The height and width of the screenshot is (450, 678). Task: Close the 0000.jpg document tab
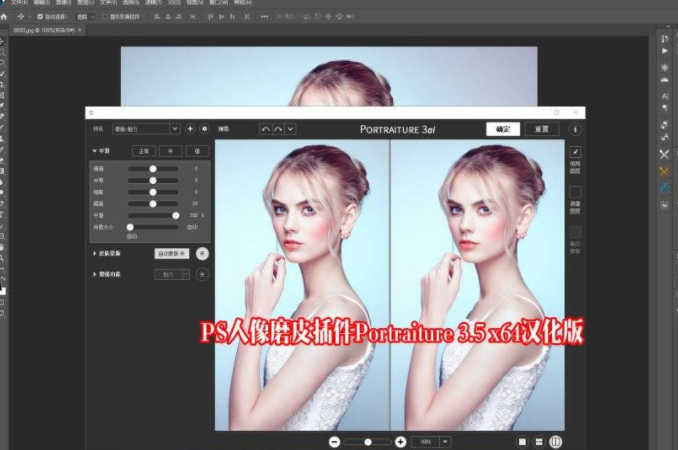(80, 30)
